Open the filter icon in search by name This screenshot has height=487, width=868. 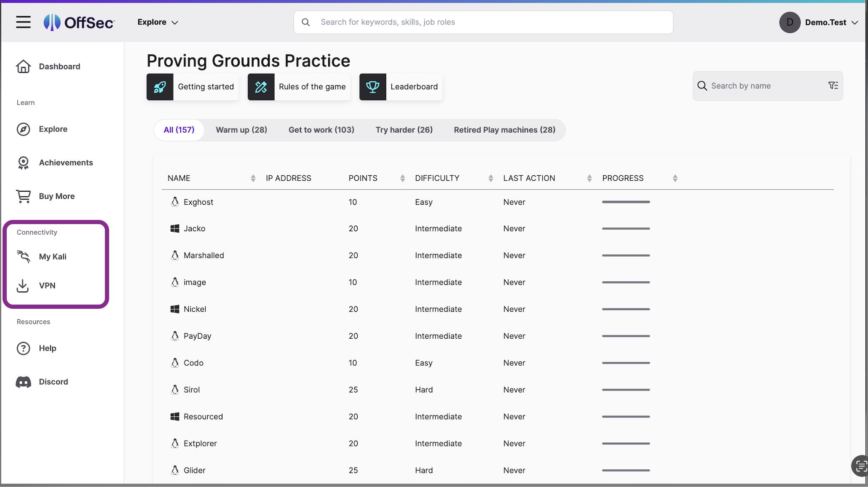(833, 86)
